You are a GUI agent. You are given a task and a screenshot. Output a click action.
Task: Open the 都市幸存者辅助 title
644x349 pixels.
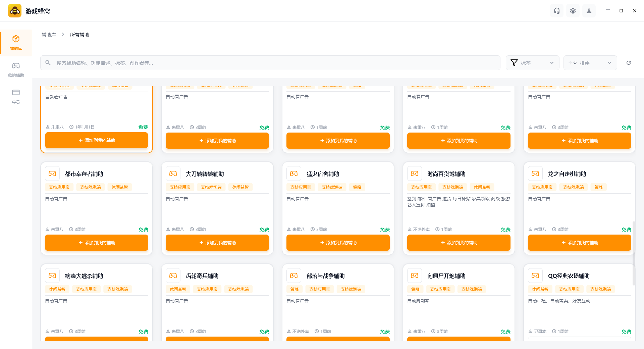pos(84,174)
